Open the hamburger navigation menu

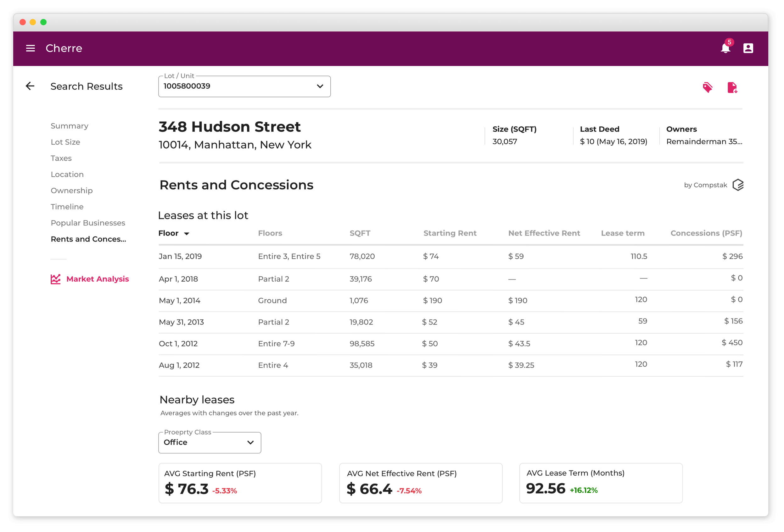click(x=31, y=48)
